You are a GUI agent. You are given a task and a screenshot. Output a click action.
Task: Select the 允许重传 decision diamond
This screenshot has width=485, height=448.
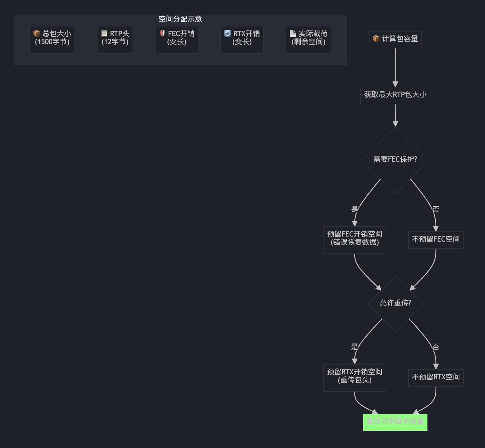point(396,303)
